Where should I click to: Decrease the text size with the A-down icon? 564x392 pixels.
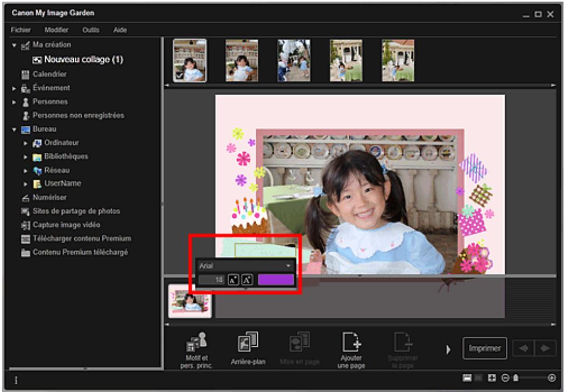(x=248, y=279)
